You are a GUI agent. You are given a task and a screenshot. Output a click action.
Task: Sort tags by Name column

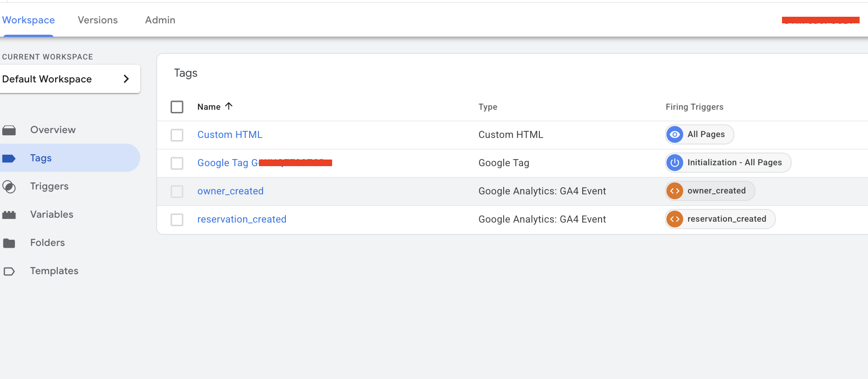pyautogui.click(x=209, y=107)
